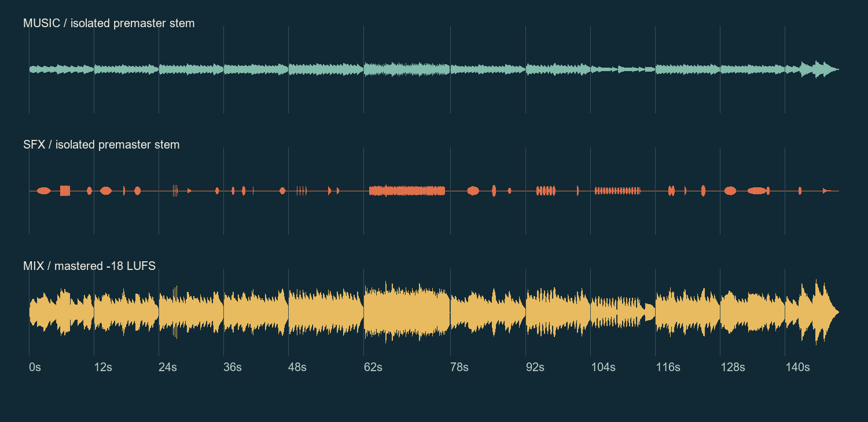Pick the 140s time label

[797, 367]
